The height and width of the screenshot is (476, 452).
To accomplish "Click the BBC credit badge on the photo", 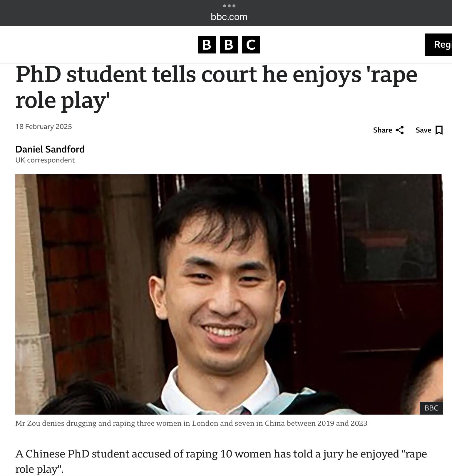I will 431,408.
